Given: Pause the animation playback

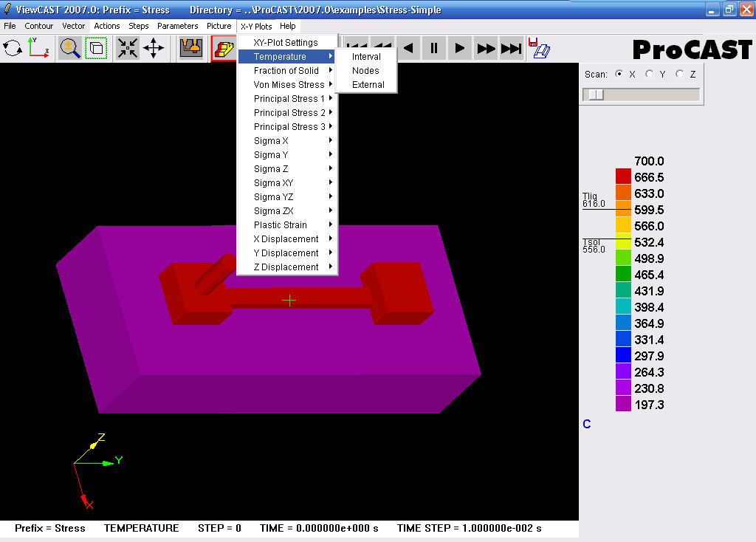Looking at the screenshot, I should tap(434, 48).
